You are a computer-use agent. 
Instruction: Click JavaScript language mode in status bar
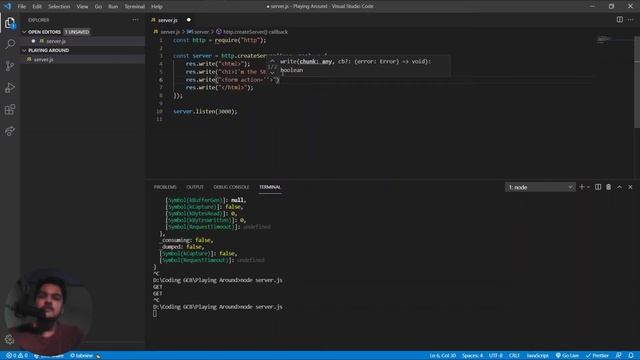click(538, 356)
